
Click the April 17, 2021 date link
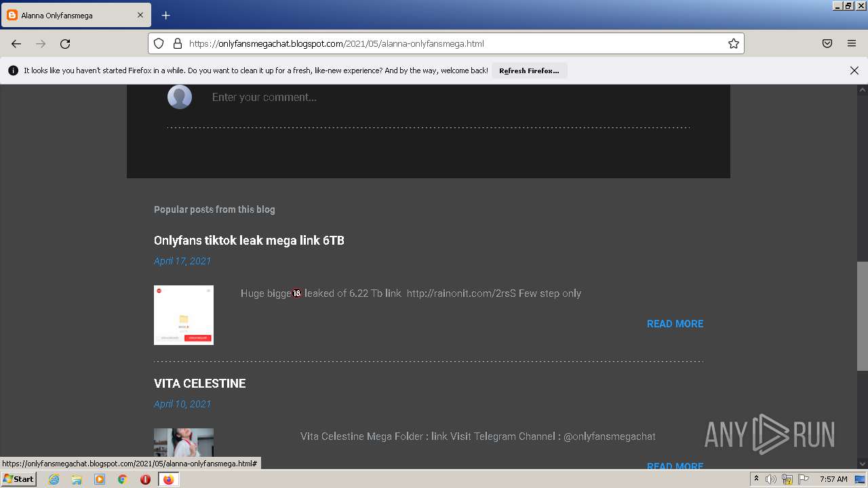pyautogui.click(x=182, y=261)
